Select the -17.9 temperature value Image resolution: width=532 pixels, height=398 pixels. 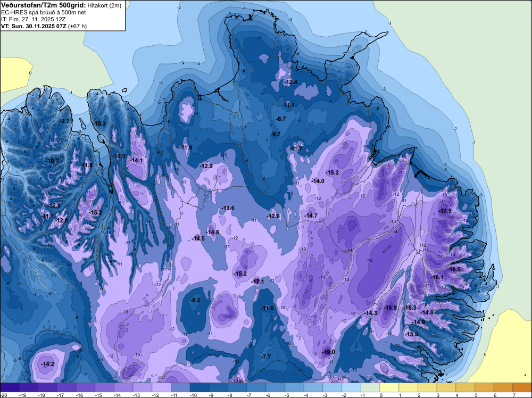point(445,211)
